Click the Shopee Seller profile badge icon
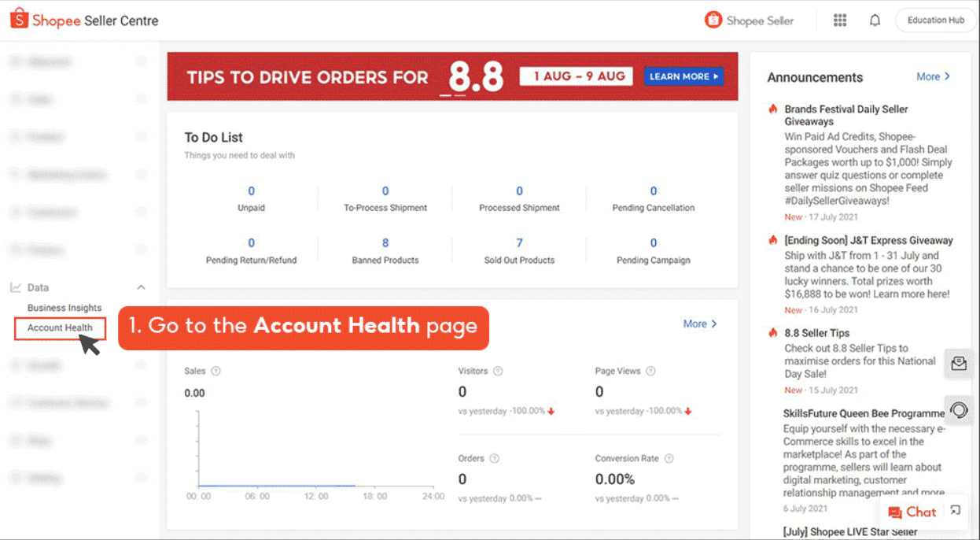This screenshot has height=540, width=980. pos(713,20)
